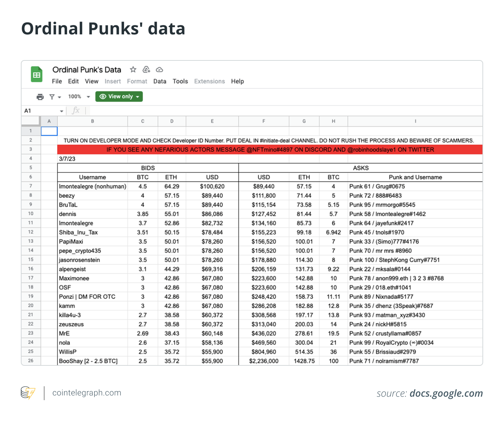Click the fx formula bar icon

point(75,111)
